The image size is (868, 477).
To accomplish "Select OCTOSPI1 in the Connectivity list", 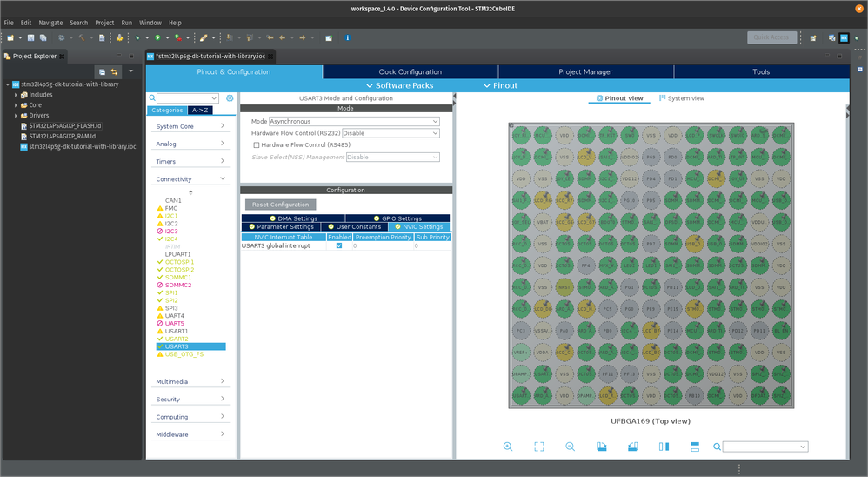I will 179,262.
